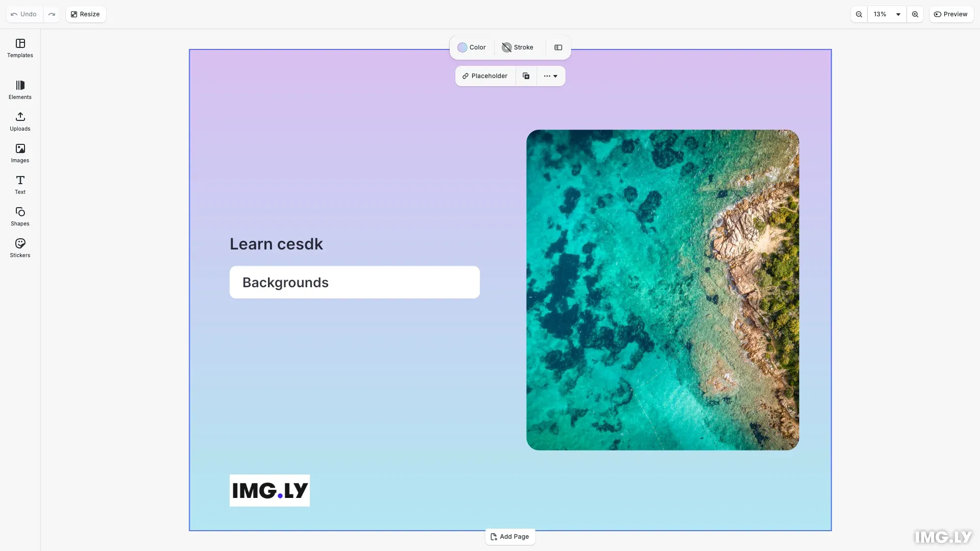Click the Resize button

85,14
